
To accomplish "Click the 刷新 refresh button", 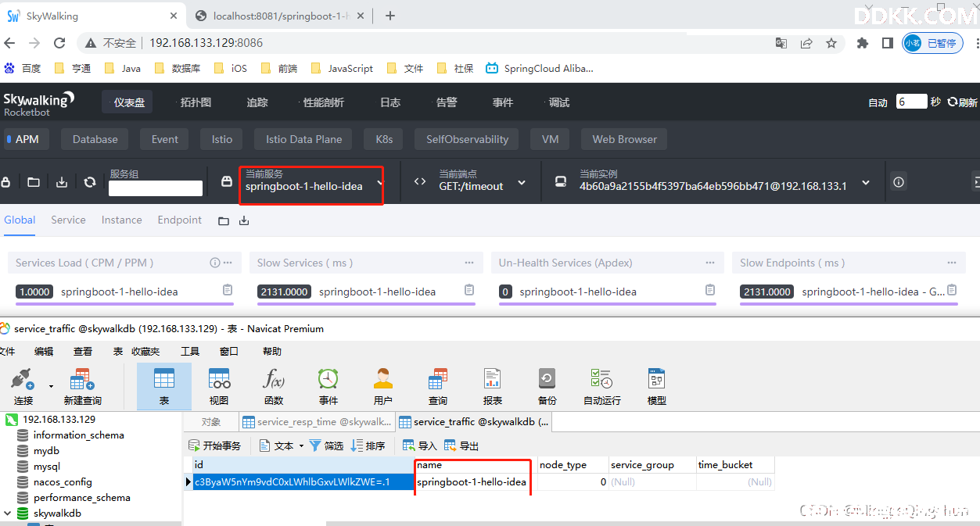I will [x=962, y=102].
